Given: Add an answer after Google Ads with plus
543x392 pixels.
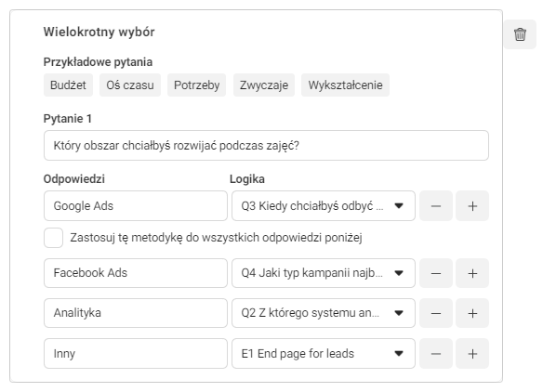Looking at the screenshot, I should [x=472, y=206].
